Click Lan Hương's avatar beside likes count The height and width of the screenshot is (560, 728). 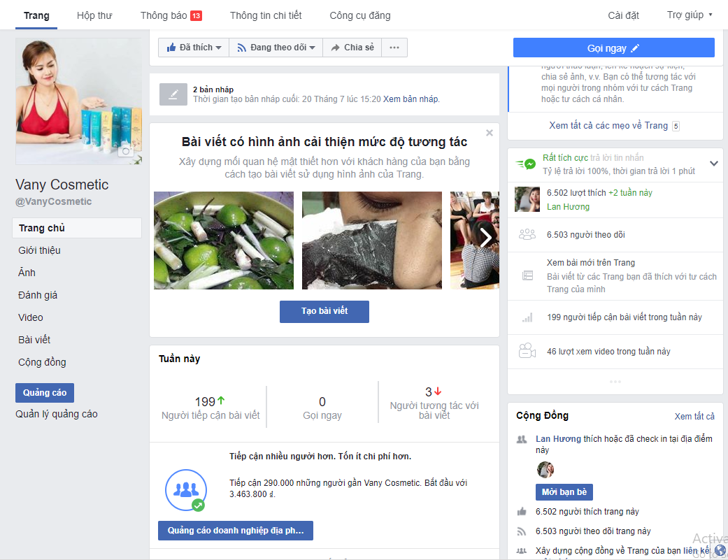pos(527,199)
